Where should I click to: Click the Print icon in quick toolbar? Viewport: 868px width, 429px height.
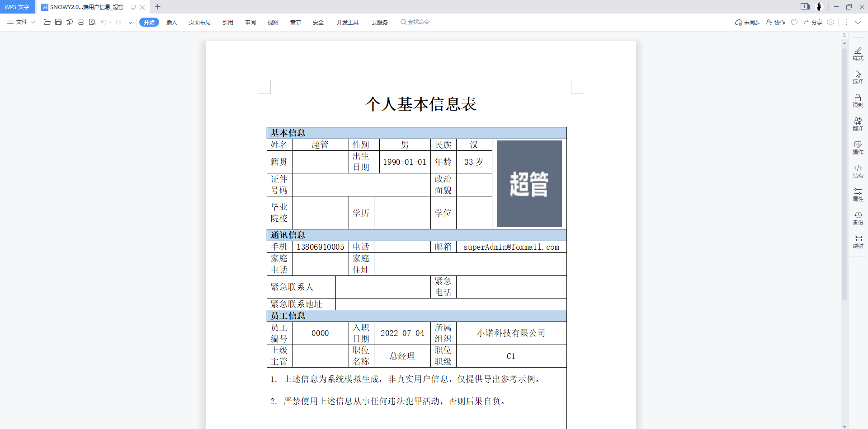pos(81,22)
